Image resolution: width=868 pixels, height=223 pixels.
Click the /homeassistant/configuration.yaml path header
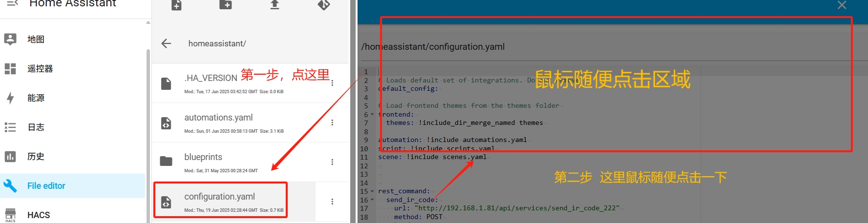point(433,47)
